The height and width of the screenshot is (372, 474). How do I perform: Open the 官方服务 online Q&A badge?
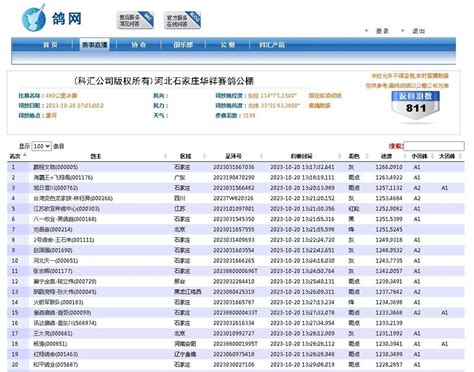tap(182, 20)
